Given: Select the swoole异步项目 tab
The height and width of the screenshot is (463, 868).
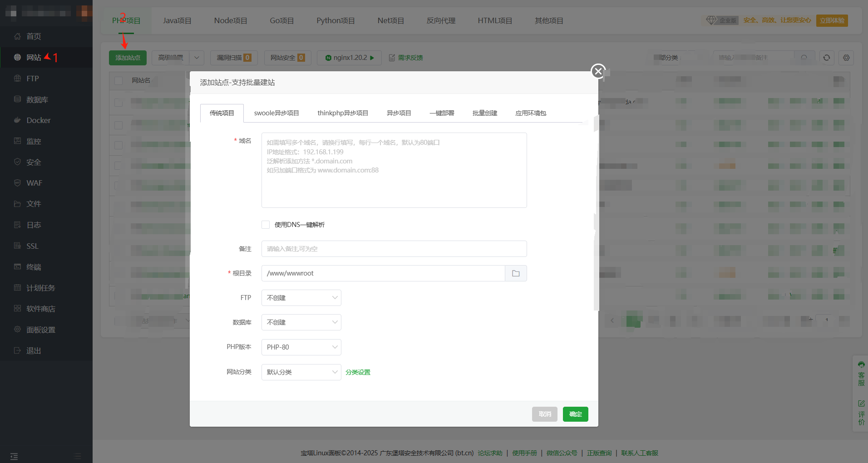Looking at the screenshot, I should click(x=276, y=113).
